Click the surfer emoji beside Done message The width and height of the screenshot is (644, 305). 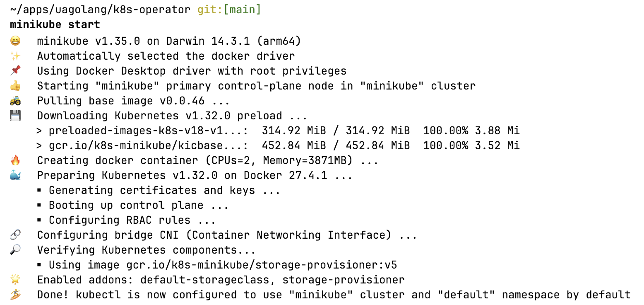pos(15,295)
